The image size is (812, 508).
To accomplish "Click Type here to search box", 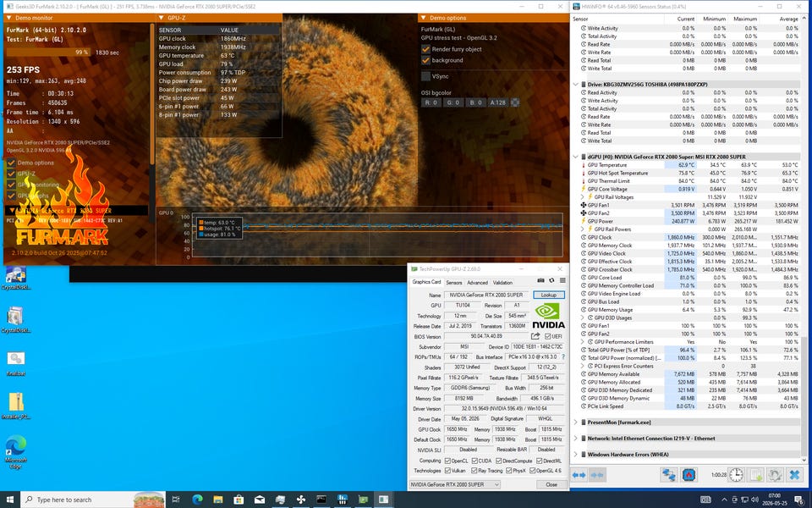I will pos(93,500).
